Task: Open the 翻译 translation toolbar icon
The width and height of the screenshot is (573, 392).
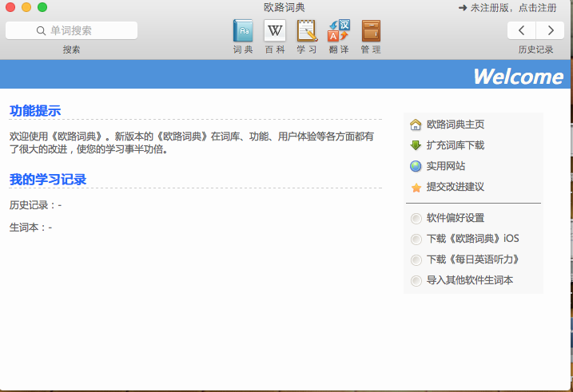Action: point(339,31)
